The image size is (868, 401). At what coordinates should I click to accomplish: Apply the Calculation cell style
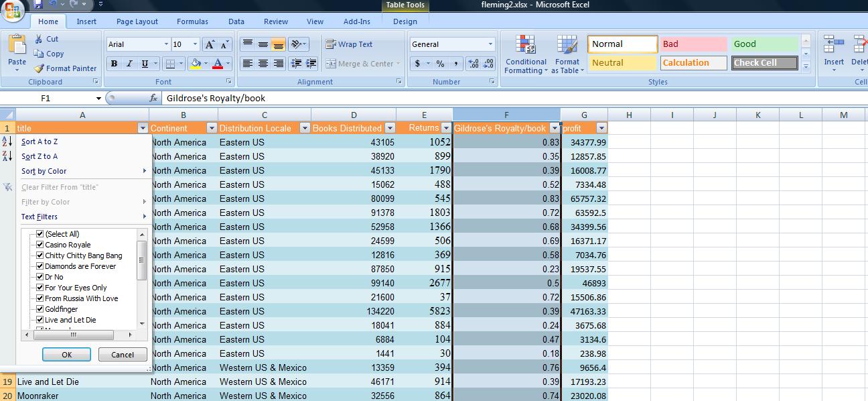(x=694, y=63)
